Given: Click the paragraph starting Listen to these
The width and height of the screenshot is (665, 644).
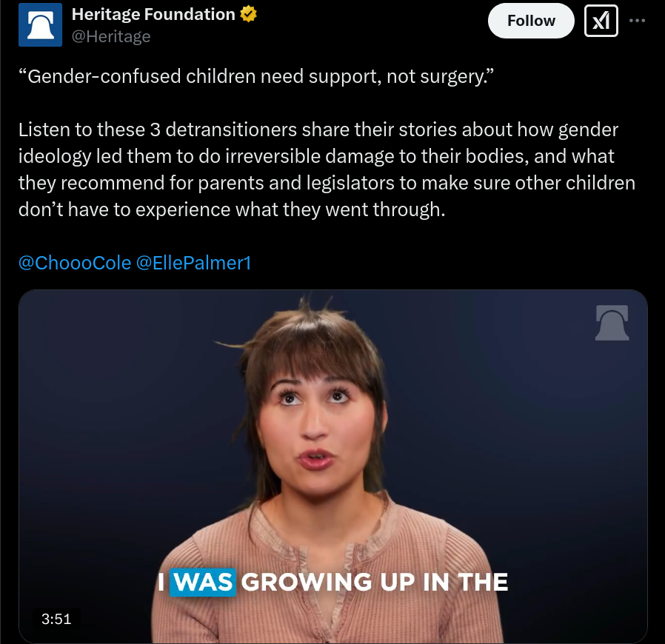Looking at the screenshot, I should [x=327, y=170].
